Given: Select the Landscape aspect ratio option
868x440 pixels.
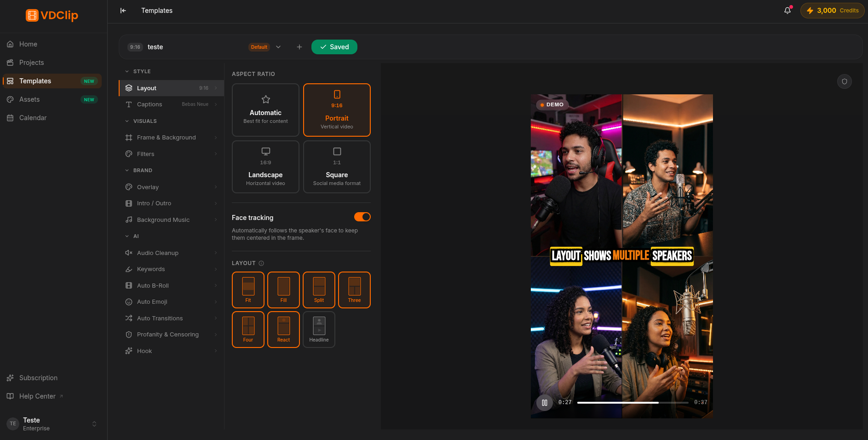Looking at the screenshot, I should point(265,167).
